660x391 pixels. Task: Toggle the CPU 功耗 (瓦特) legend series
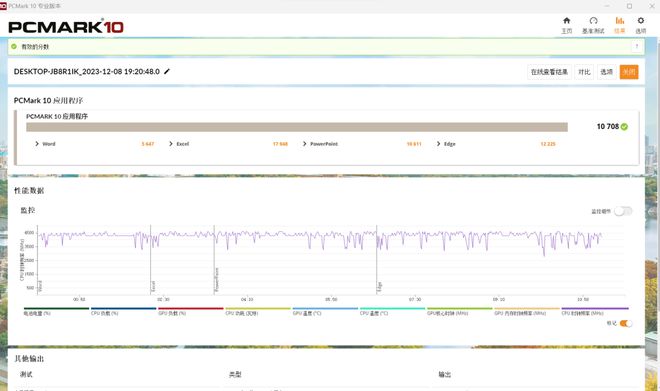pos(258,311)
